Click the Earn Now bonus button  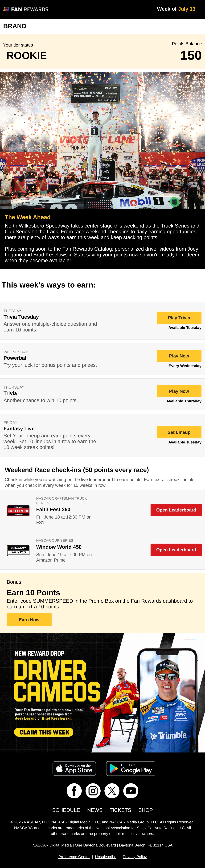click(x=29, y=620)
